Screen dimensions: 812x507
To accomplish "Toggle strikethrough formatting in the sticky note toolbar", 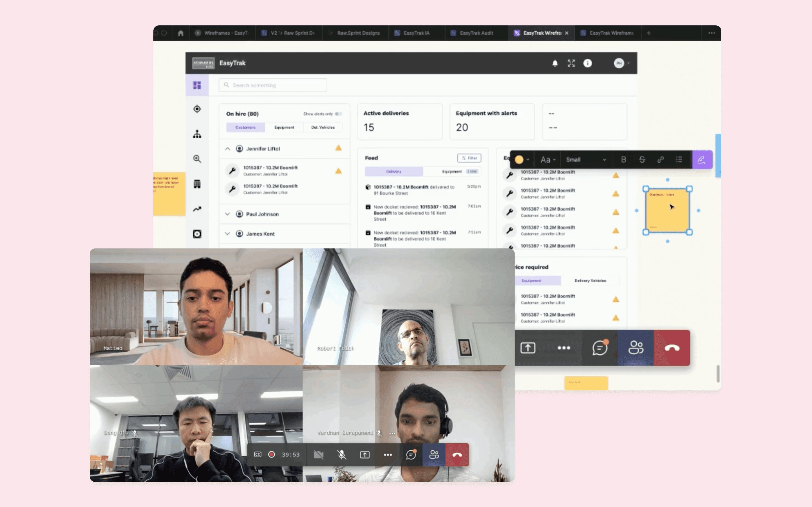I will point(642,160).
